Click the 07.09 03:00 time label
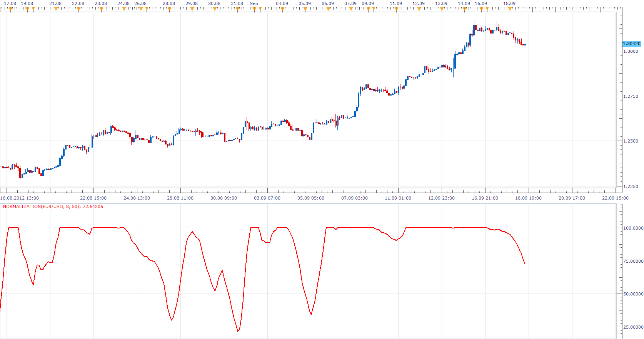Viewport: 644px width, 339px height. (354, 198)
